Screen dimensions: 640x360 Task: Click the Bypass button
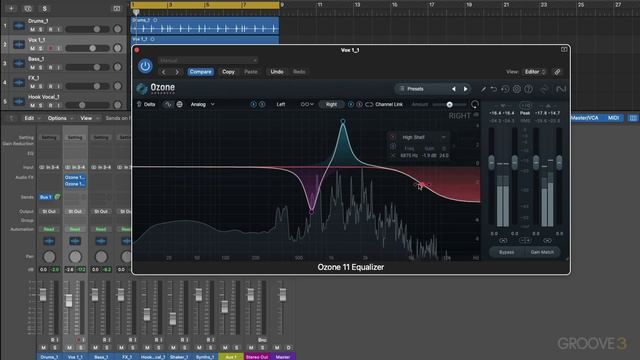pyautogui.click(x=507, y=252)
